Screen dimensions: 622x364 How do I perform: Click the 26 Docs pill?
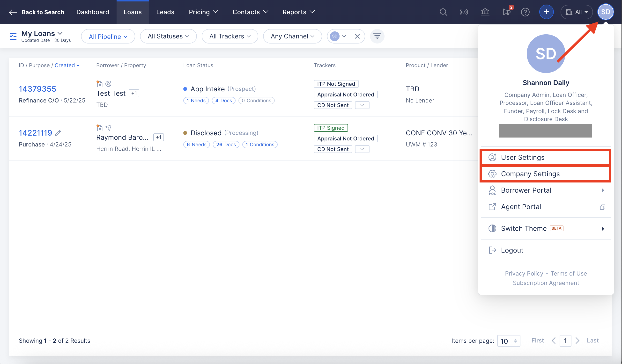[226, 145]
